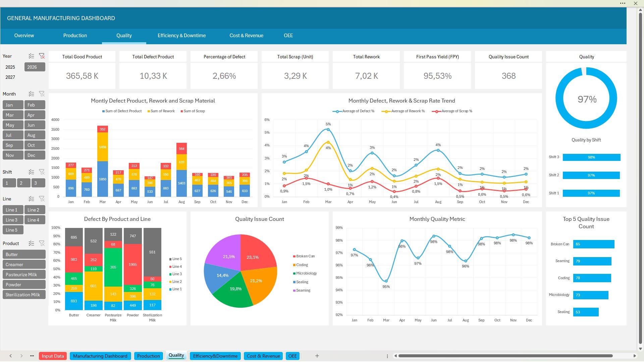Filter by month Dec

[35, 155]
